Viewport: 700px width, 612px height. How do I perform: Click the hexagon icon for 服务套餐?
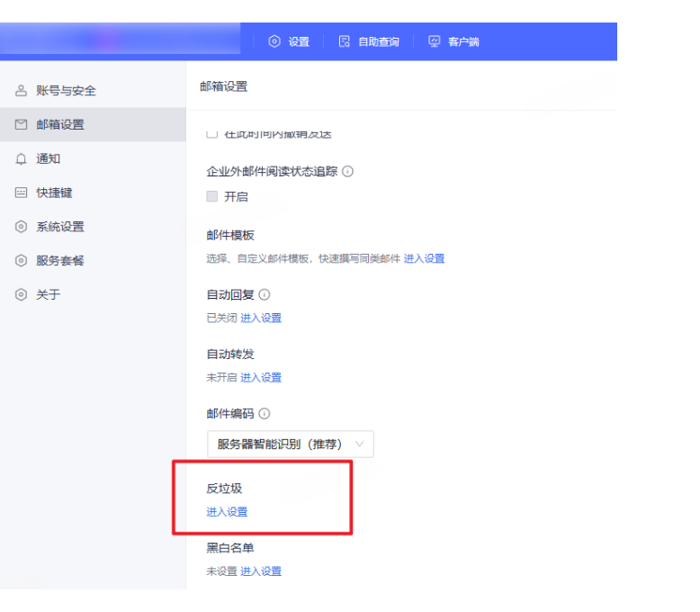click(21, 260)
